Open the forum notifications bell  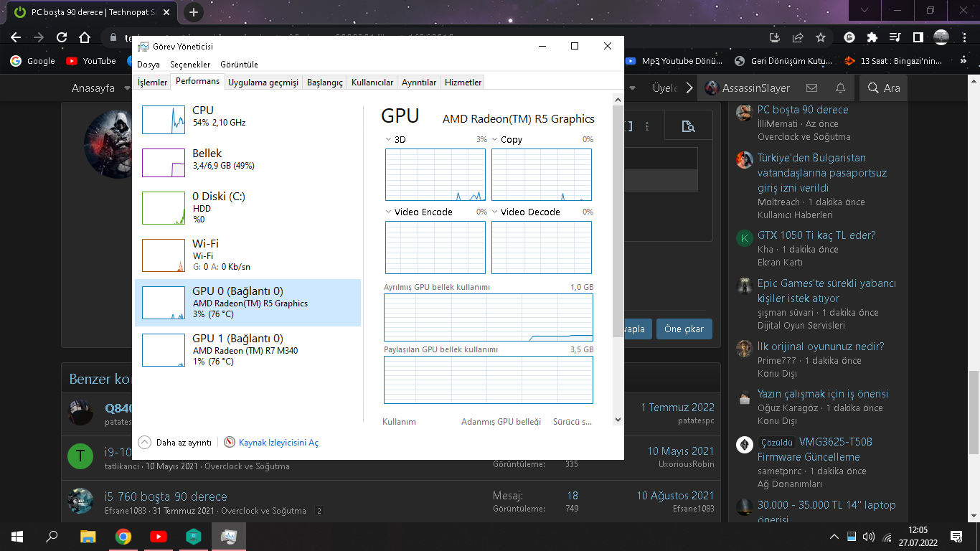click(x=840, y=88)
